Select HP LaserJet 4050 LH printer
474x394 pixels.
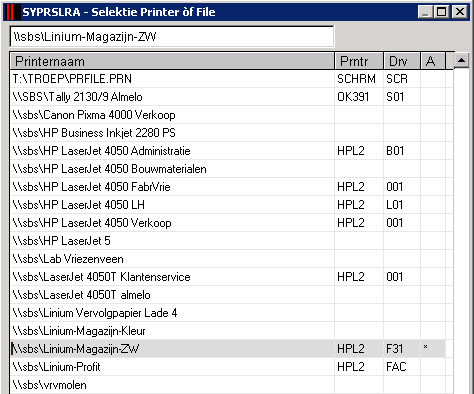pyautogui.click(x=228, y=205)
